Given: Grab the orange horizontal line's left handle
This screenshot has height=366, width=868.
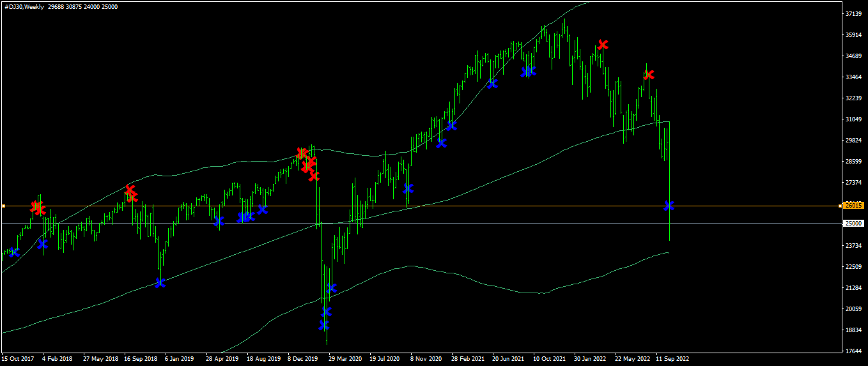Looking at the screenshot, I should point(3,206).
